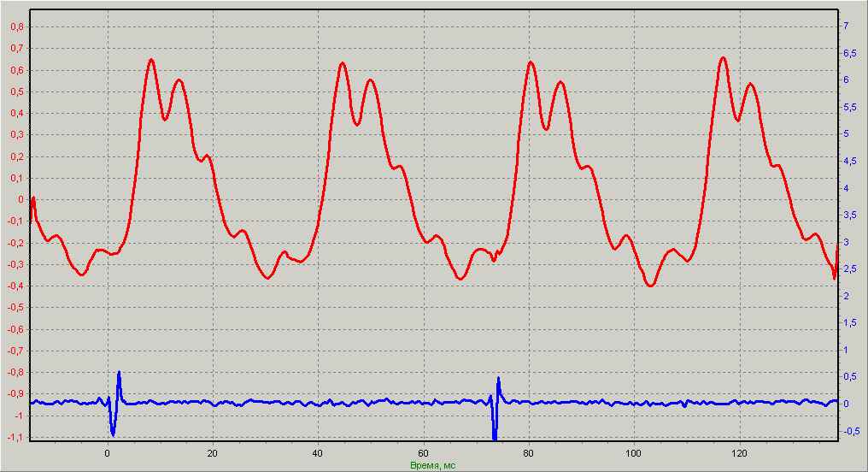Image resolution: width=868 pixels, height=472 pixels.
Task: Pick the blue "4,5" scale value
Action: coord(849,162)
